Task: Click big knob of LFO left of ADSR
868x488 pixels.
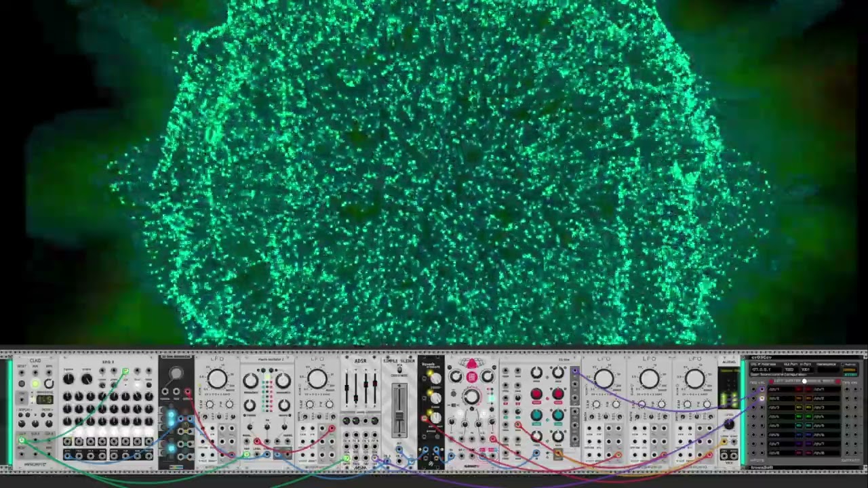Action: (x=317, y=378)
